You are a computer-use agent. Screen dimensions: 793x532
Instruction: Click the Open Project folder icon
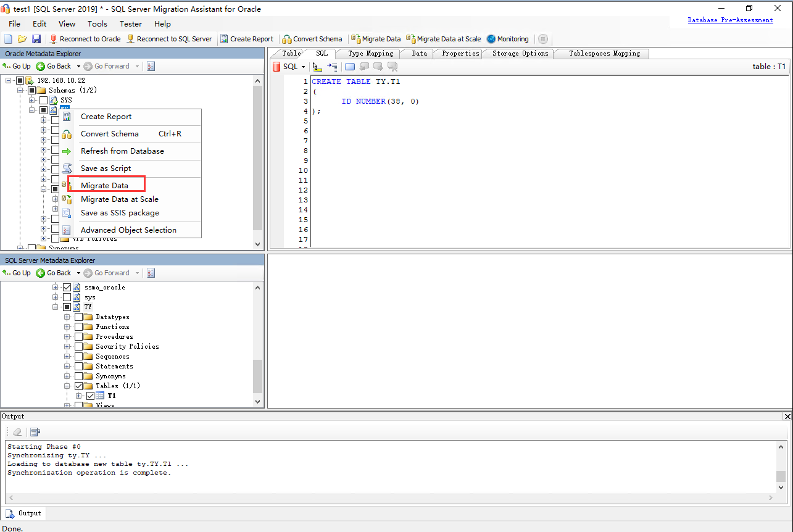22,39
